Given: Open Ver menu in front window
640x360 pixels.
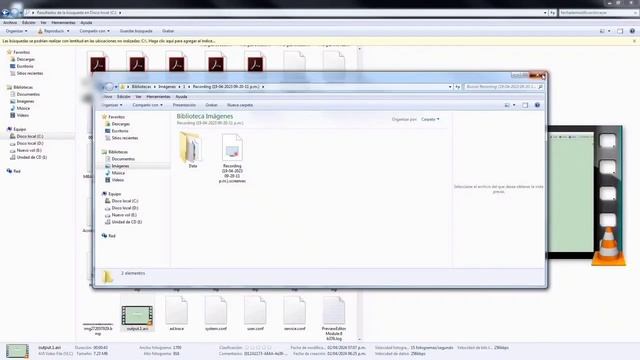Looking at the screenshot, I should point(138,97).
